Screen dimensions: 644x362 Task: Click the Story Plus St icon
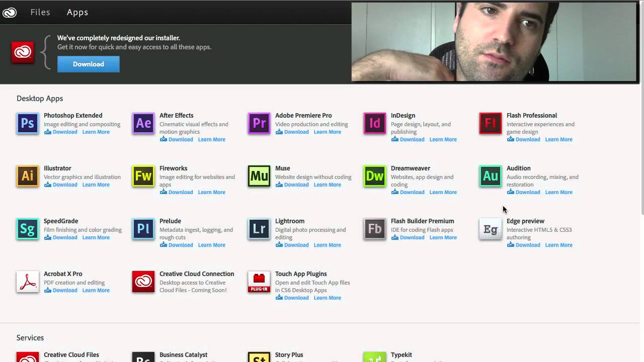tap(259, 356)
